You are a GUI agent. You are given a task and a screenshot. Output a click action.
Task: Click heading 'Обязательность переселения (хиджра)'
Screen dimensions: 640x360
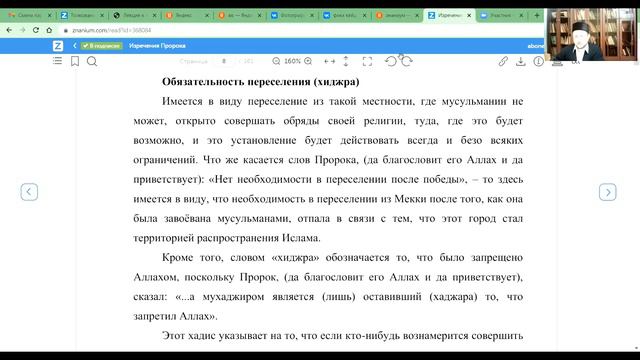260,82
